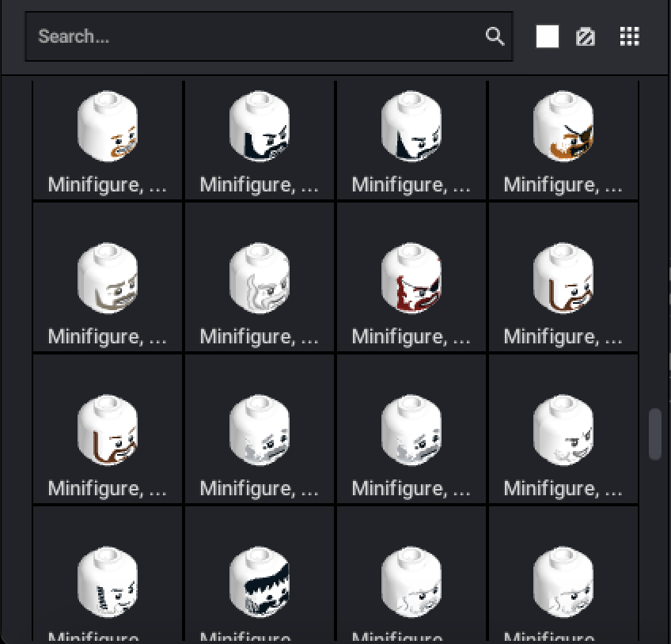Select head with brown strap beard, open mouth
Screen dimensions: 671x644
tap(108, 429)
